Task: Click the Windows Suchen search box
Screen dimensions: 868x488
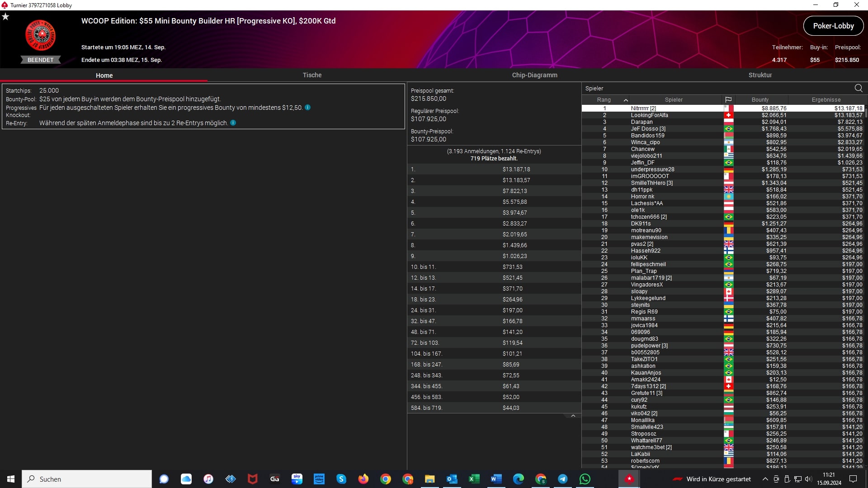Action: point(87,479)
